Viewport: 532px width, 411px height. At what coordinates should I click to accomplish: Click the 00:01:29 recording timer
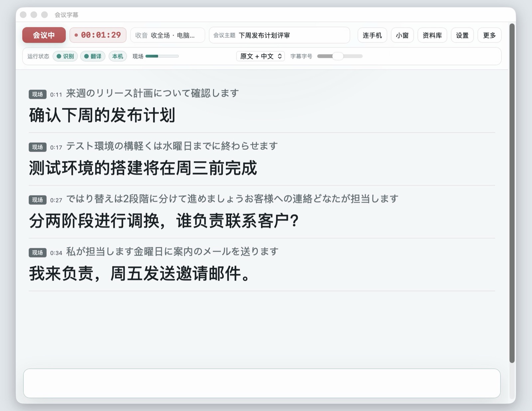[98, 35]
